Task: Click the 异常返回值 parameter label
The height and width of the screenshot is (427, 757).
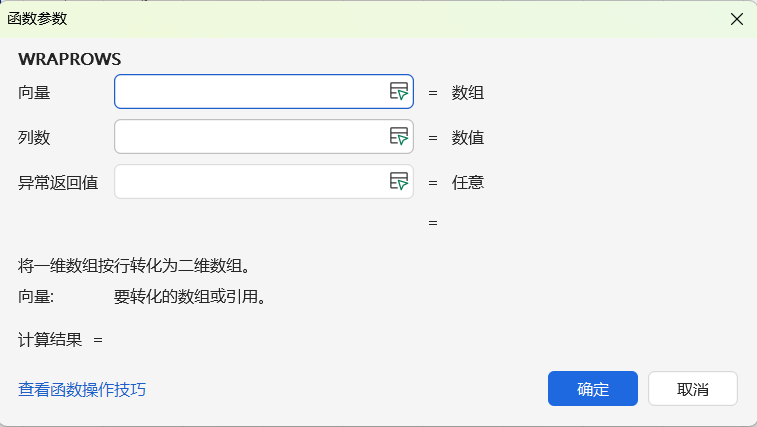Action: [58, 182]
